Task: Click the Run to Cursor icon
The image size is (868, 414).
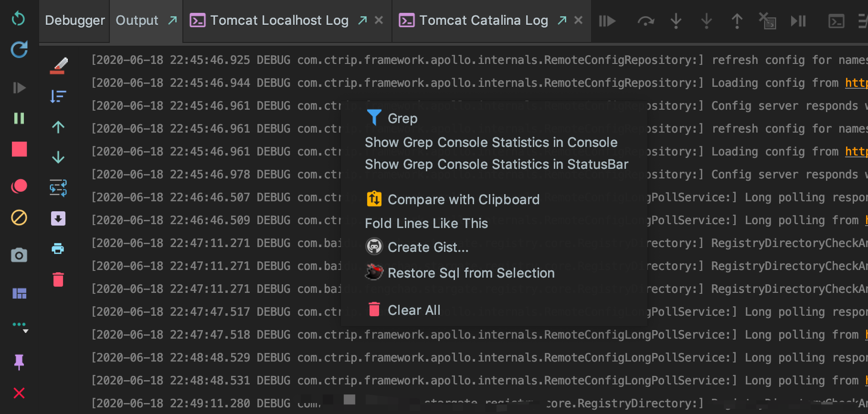Action: tap(798, 21)
